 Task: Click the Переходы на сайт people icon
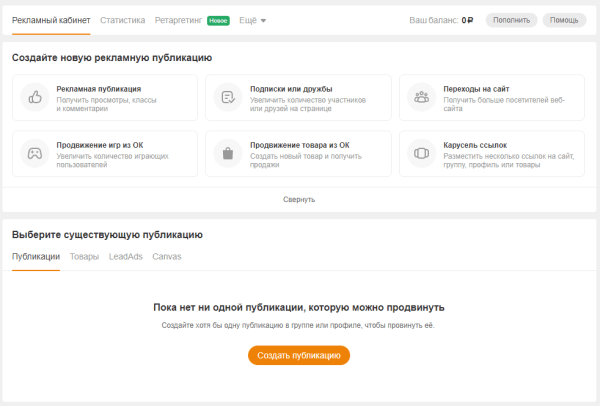422,98
